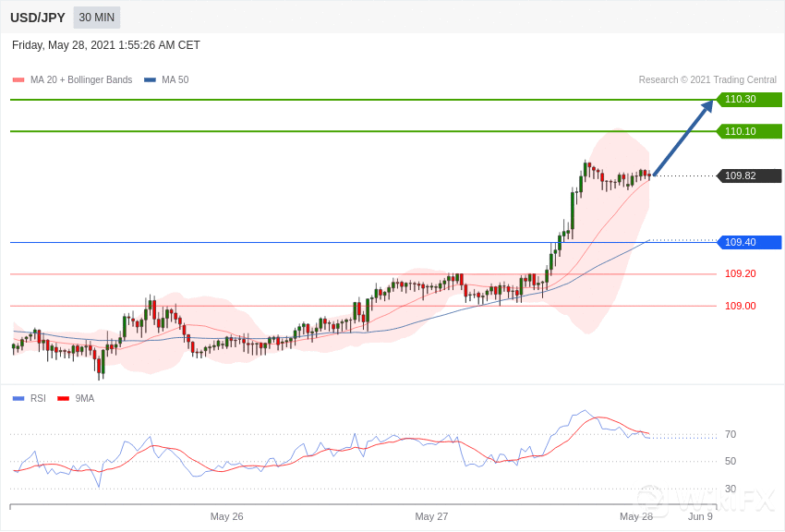
Task: Click the blue upward forecast arrow
Action: click(683, 137)
